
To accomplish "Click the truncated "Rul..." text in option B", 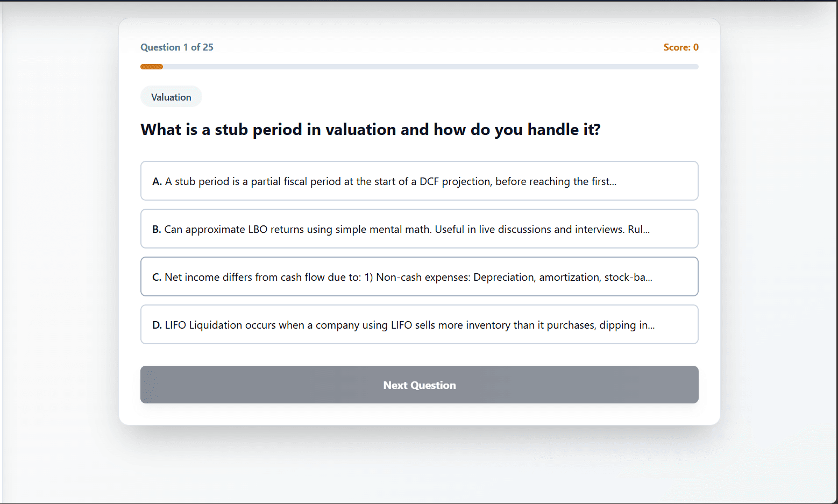I will pos(638,230).
